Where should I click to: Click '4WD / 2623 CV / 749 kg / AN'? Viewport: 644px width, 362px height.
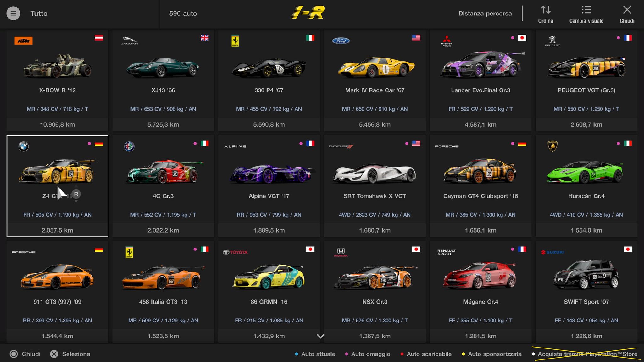[375, 215]
